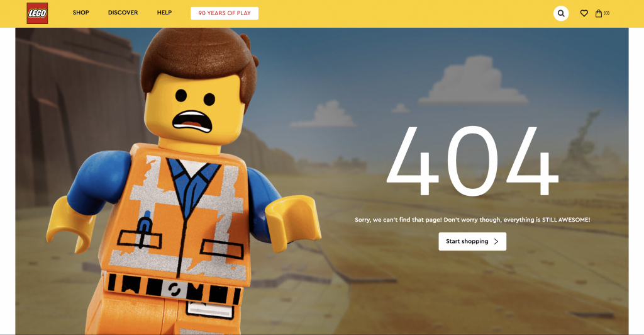Open the search magnifier icon
The height and width of the screenshot is (335, 644).
coord(561,13)
